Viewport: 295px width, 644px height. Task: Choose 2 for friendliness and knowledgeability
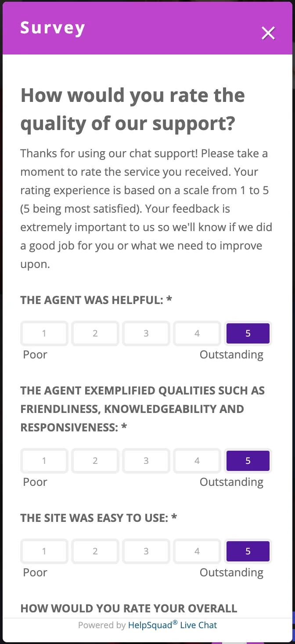pos(95,461)
